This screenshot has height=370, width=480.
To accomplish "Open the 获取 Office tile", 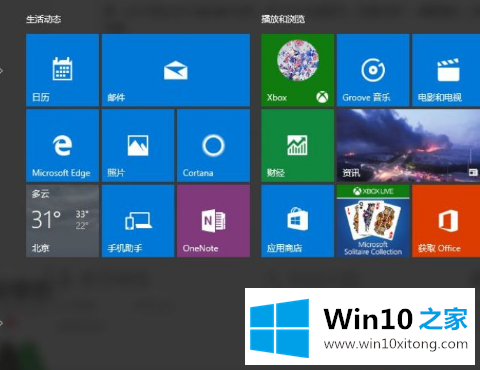I will (x=446, y=221).
